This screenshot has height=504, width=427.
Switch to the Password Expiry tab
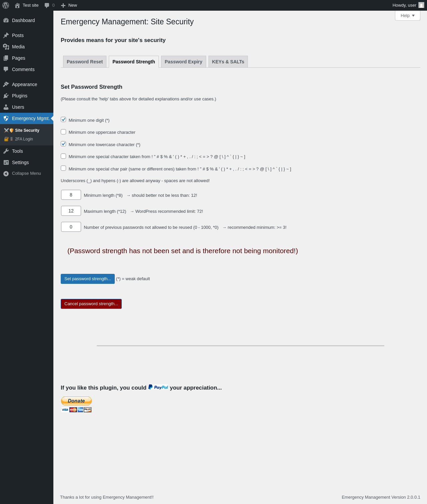tap(183, 62)
